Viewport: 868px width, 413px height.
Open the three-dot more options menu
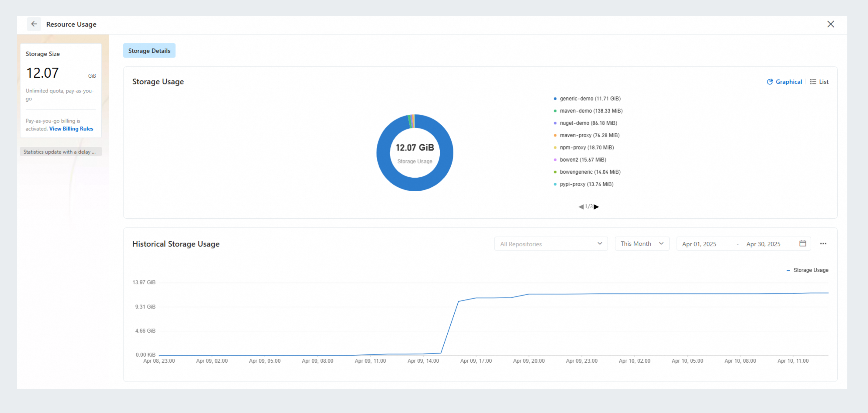coord(823,243)
